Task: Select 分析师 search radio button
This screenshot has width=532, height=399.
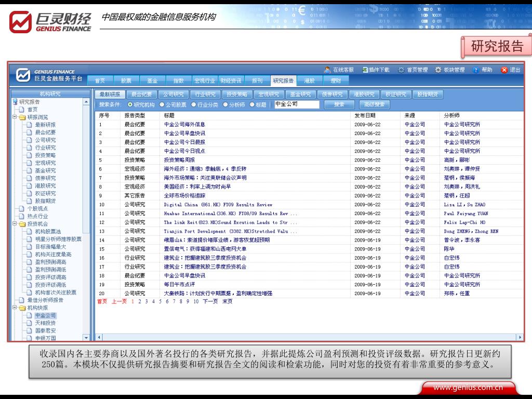Action: click(225, 104)
